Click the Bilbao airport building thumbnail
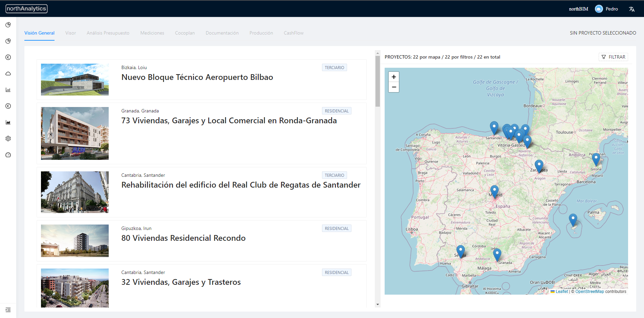Viewport: 644px width, 318px height. pos(75,80)
